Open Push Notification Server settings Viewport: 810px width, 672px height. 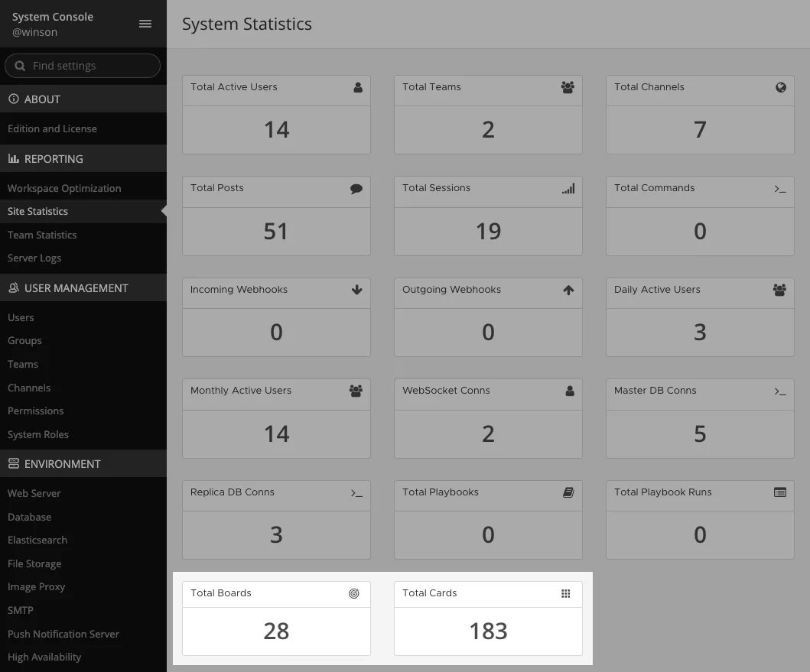[x=63, y=634]
